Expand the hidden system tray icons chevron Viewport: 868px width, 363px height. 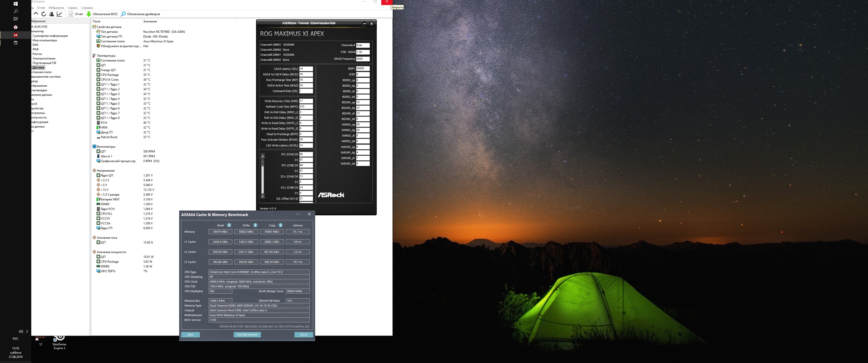(x=27, y=331)
